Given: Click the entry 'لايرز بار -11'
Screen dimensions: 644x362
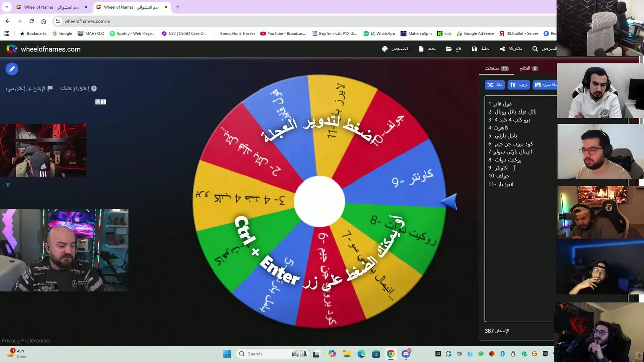Looking at the screenshot, I should [501, 184].
